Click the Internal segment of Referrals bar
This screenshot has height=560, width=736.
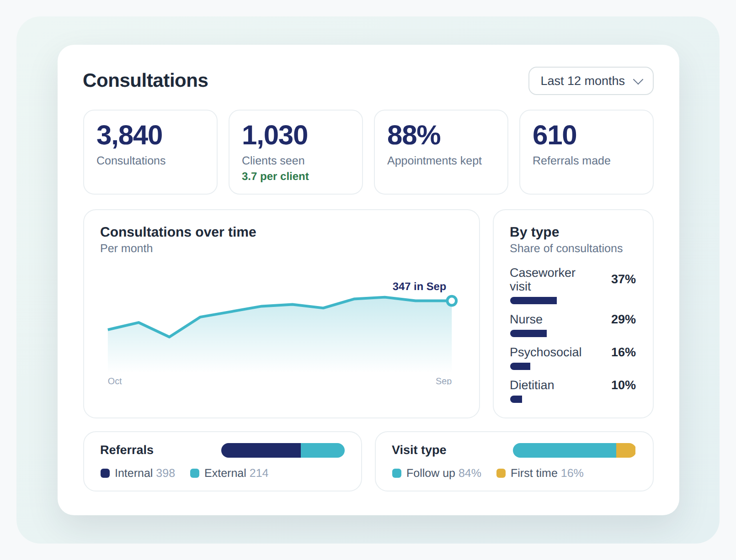pos(261,450)
